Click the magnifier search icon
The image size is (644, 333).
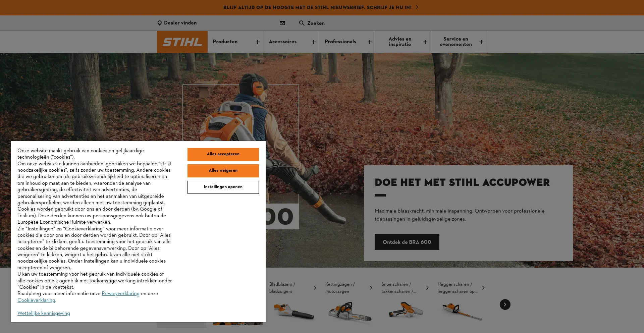[302, 23]
